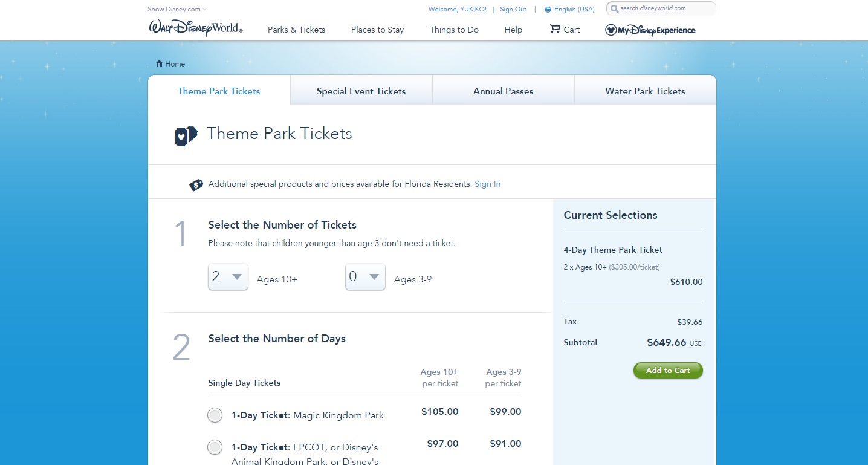Image resolution: width=868 pixels, height=465 pixels.
Task: Click the $105.00 Magic Kingdom price
Action: 440,412
